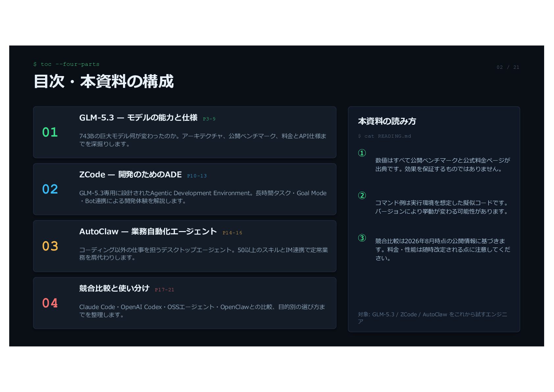Image resolution: width=554 pixels, height=392 pixels.
Task: Click the description starting "GLM-5.3専用に設計された"
Action: point(203,197)
